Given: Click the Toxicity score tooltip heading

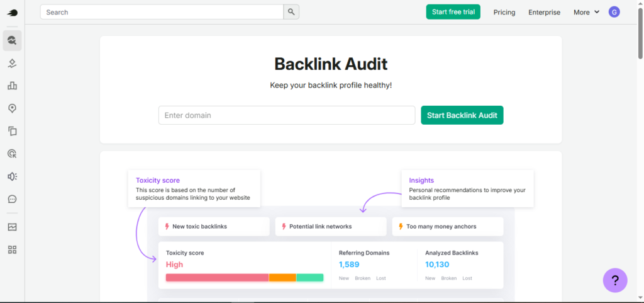Looking at the screenshot, I should click(158, 180).
